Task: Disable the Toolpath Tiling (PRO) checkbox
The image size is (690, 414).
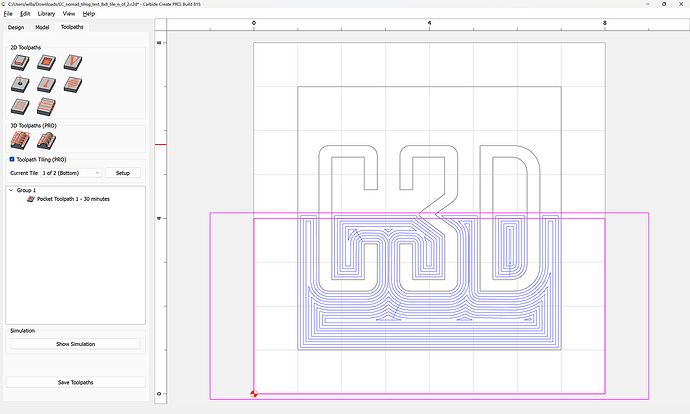Action: pos(12,159)
